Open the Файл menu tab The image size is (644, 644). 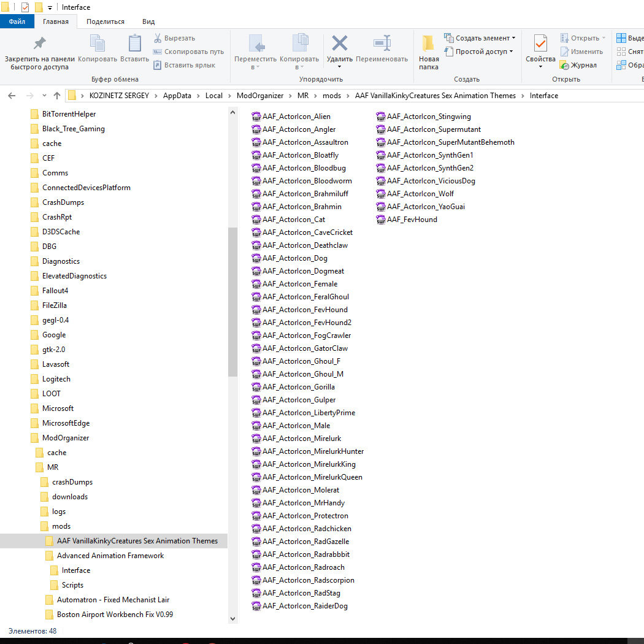(17, 21)
